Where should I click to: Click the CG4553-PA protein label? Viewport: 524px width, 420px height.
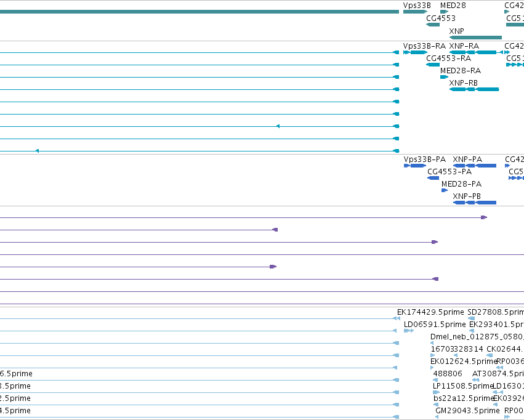[449, 171]
